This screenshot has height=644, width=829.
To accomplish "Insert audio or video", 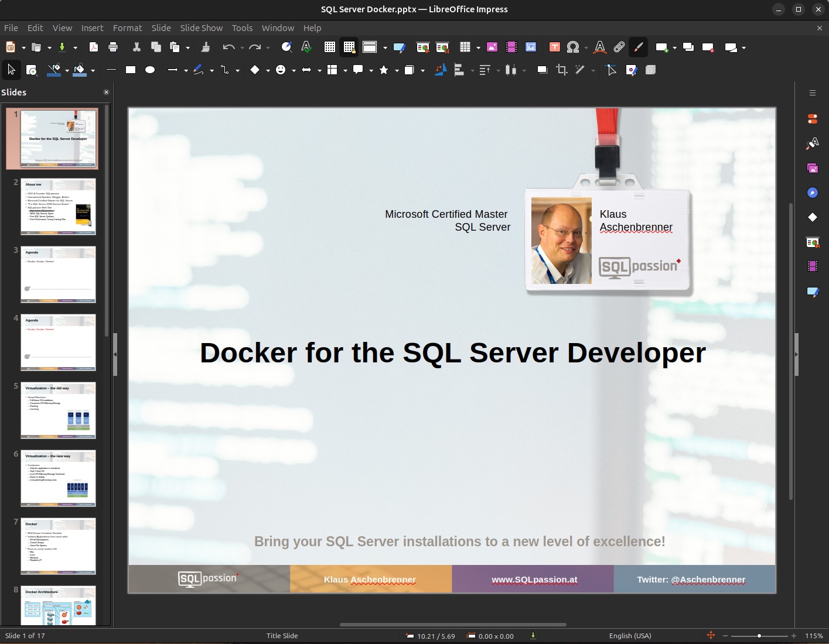I will pos(511,47).
